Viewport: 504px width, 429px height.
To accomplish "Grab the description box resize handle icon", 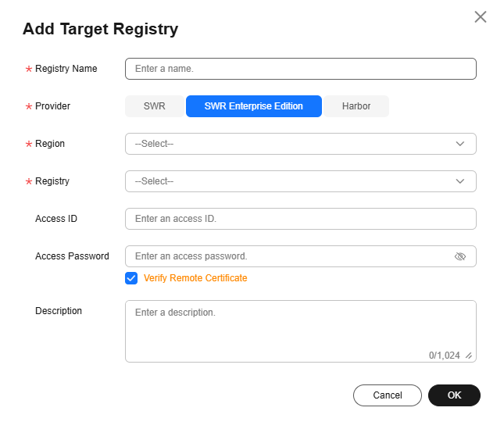I will (x=469, y=356).
